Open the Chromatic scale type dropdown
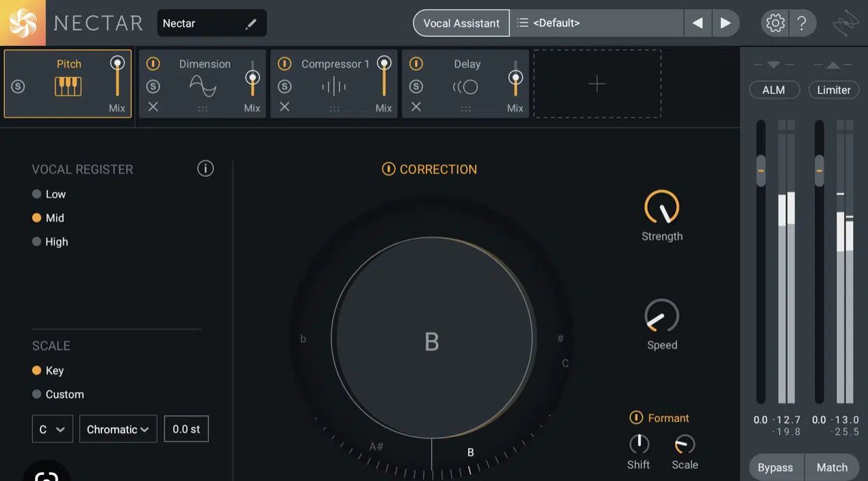868x481 pixels. pyautogui.click(x=118, y=429)
